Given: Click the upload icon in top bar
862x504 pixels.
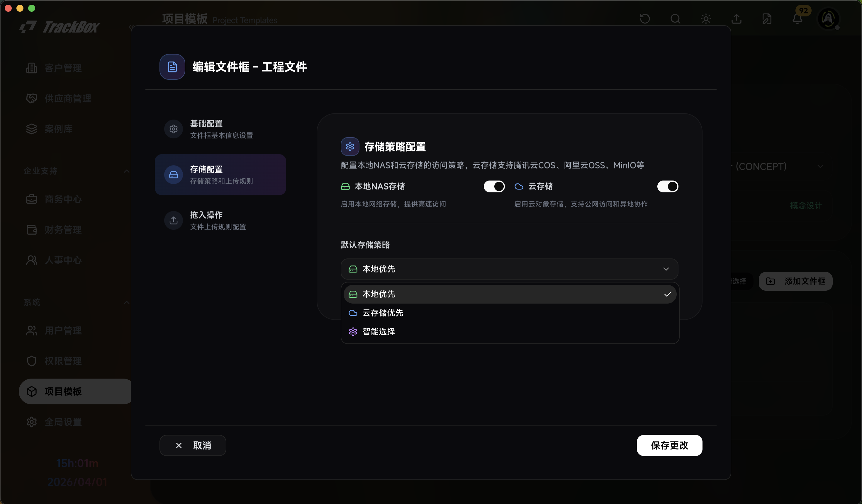Looking at the screenshot, I should (x=737, y=19).
